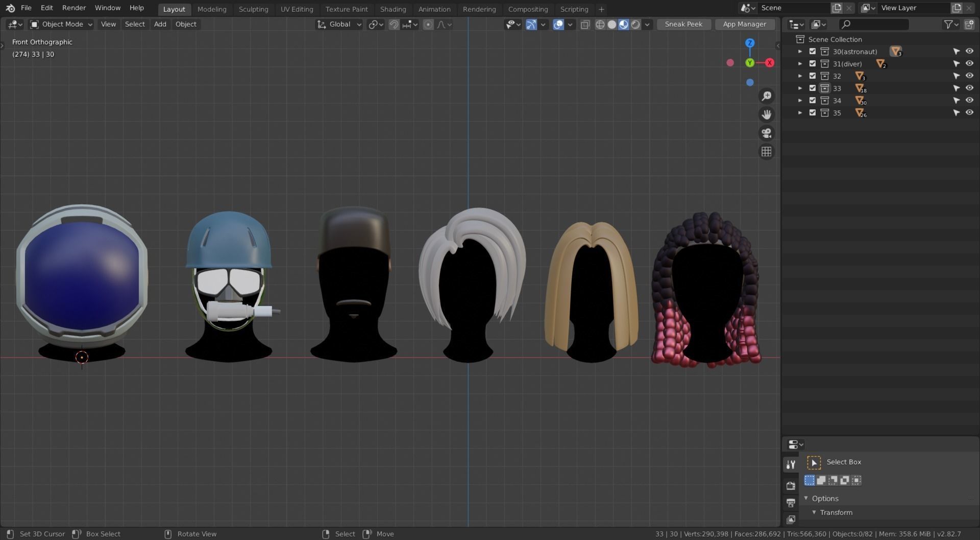This screenshot has width=980, height=540.
Task: Toggle camera view icon
Action: click(766, 133)
